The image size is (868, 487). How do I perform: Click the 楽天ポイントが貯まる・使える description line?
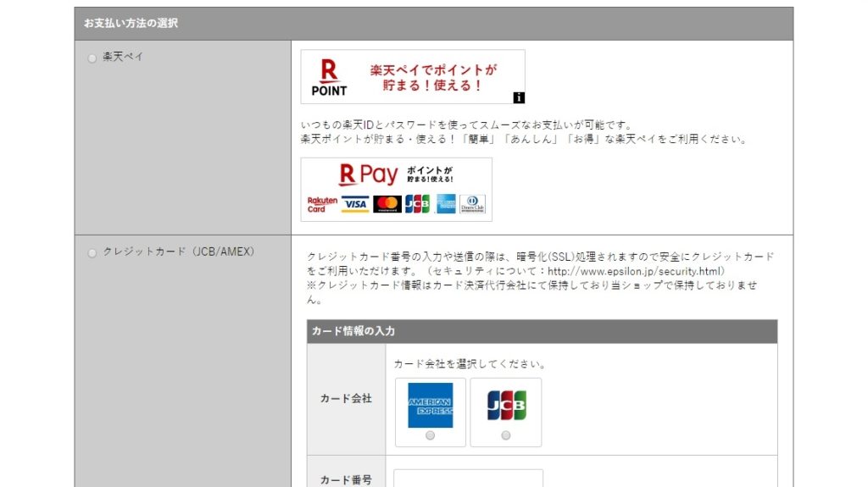524,139
